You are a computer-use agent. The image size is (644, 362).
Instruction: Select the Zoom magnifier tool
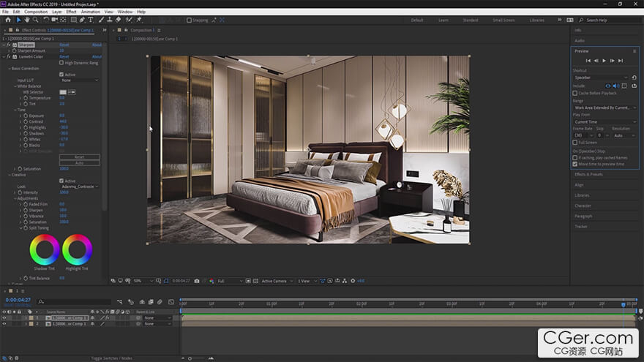coord(36,20)
